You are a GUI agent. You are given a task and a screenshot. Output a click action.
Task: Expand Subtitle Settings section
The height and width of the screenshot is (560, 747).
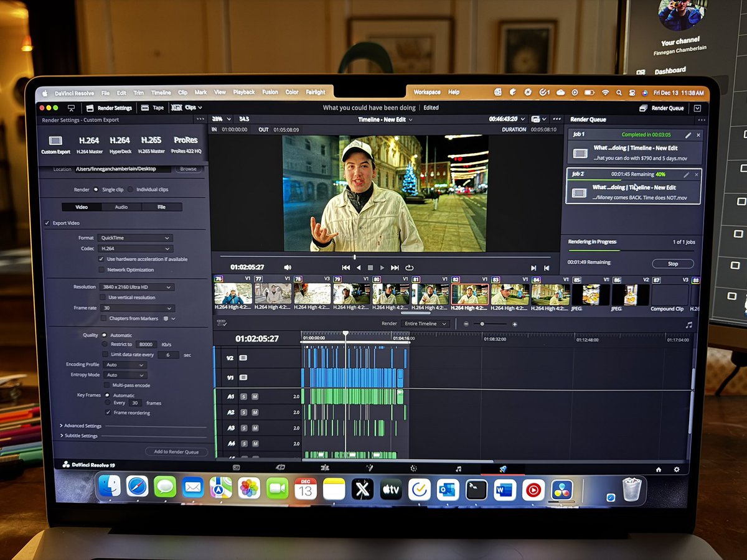(x=80, y=436)
